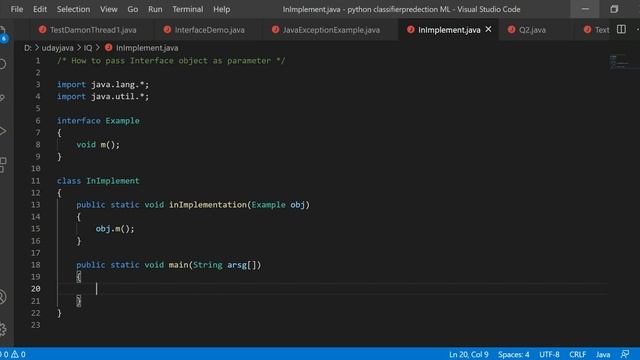
Task: Click the 'void m();' line
Action: [x=98, y=144]
